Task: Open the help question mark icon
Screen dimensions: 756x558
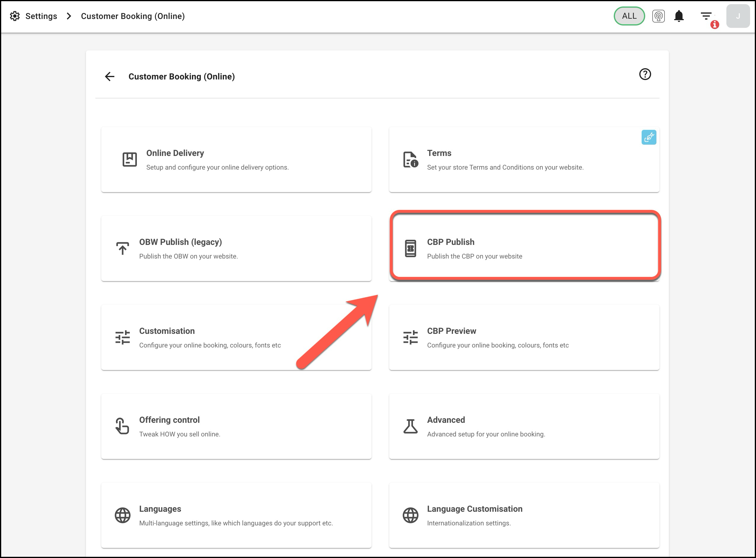Action: pos(645,74)
